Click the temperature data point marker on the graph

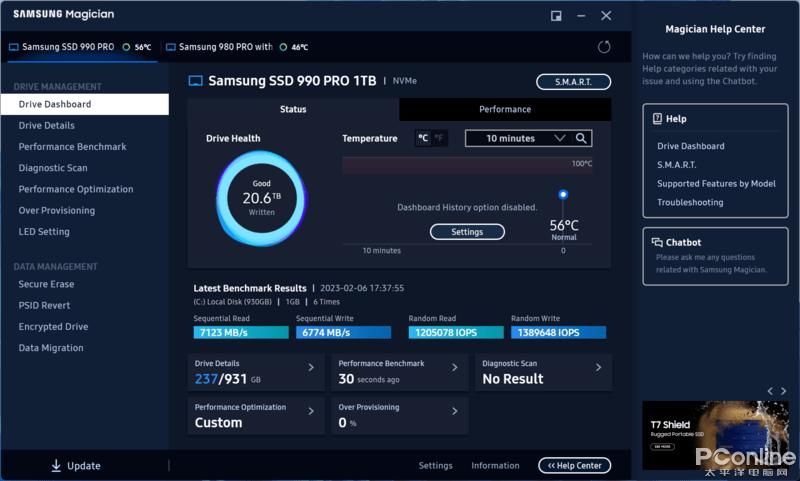563,194
